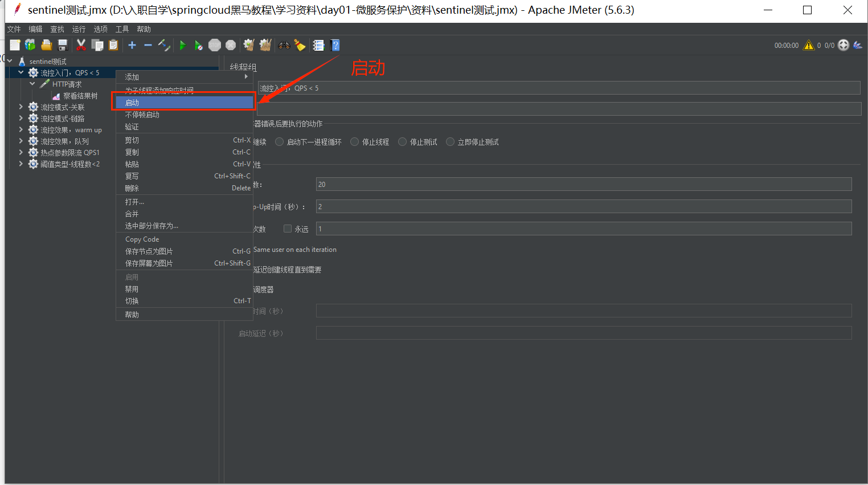Expand the 阈值类型-线程数<2 group
Viewport: 868px width, 485px height.
[21, 164]
